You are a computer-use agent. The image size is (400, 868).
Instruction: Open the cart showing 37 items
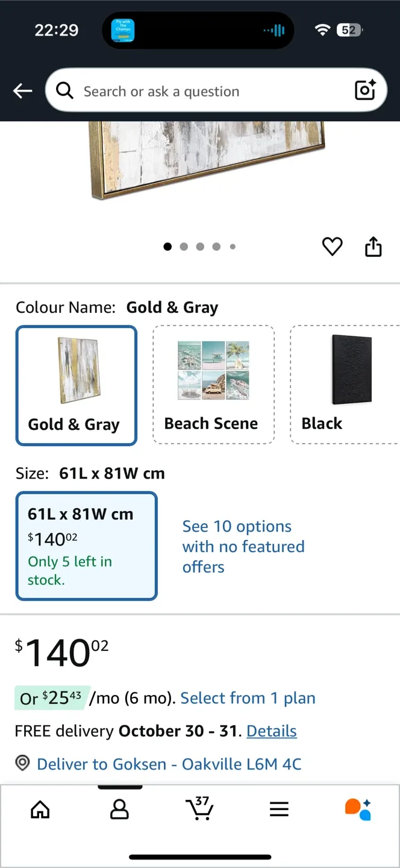(x=200, y=810)
